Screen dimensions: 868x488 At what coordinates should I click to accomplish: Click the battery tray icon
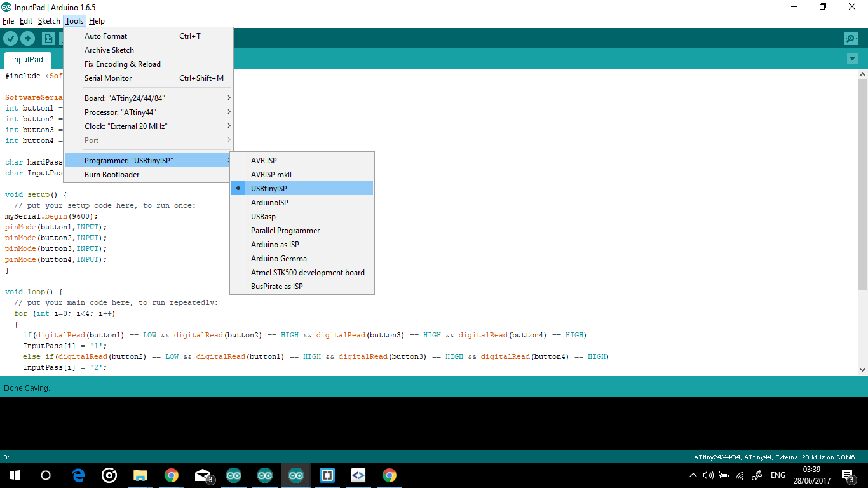(x=724, y=475)
